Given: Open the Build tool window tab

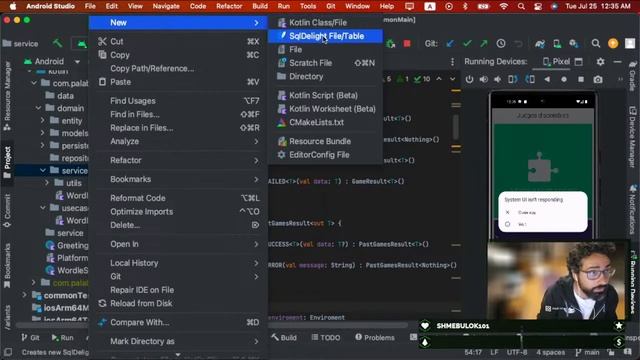Looking at the screenshot, I should tap(284, 338).
